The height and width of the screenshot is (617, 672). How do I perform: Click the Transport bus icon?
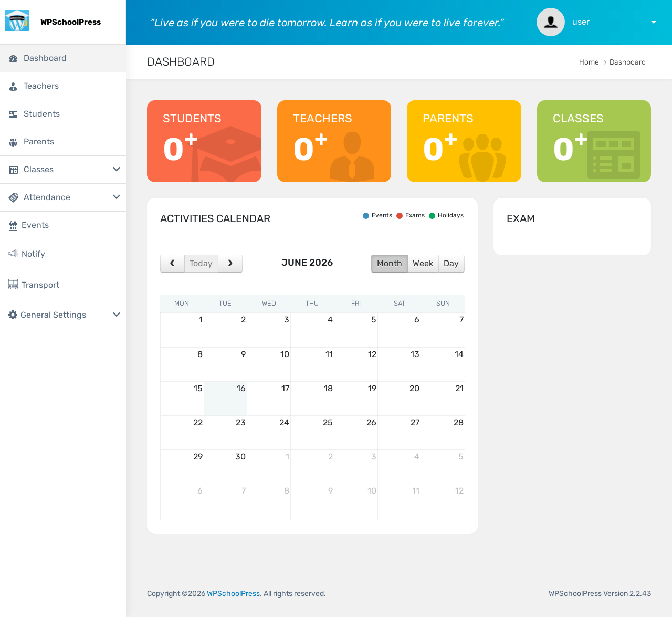pos(13,284)
